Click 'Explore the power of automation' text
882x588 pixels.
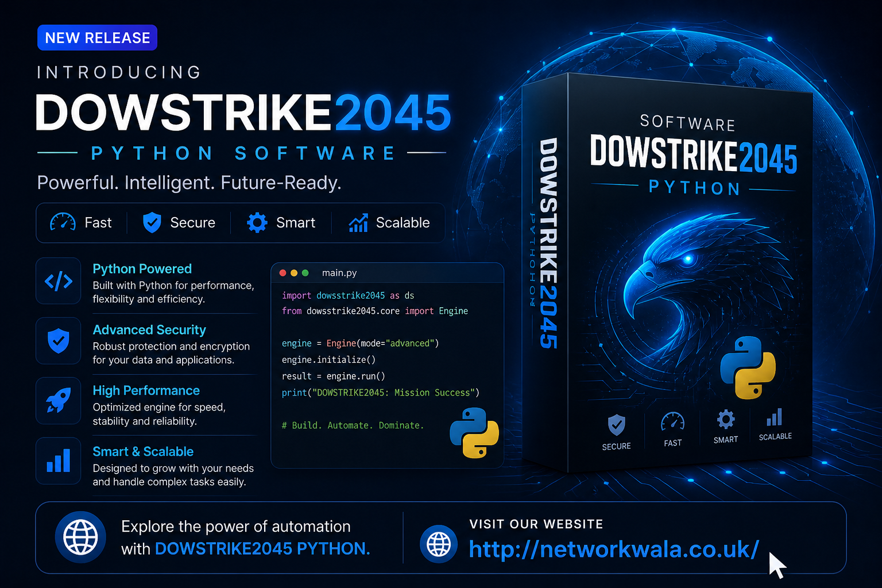236,527
